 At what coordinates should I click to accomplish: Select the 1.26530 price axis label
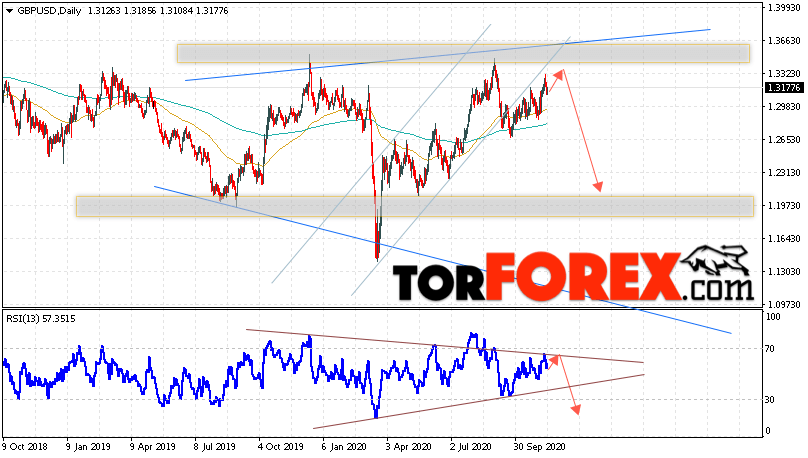coord(784,140)
